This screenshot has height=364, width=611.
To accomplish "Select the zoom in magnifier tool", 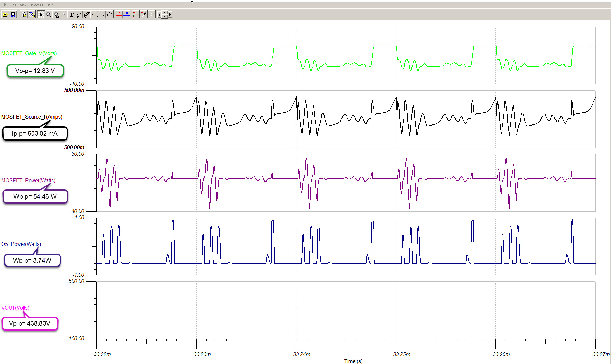I will coord(48,15).
